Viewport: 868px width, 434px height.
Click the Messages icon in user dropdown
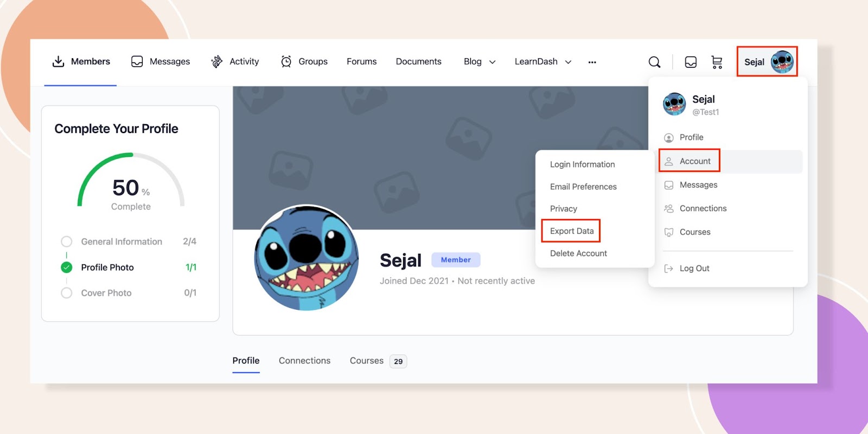tap(669, 185)
